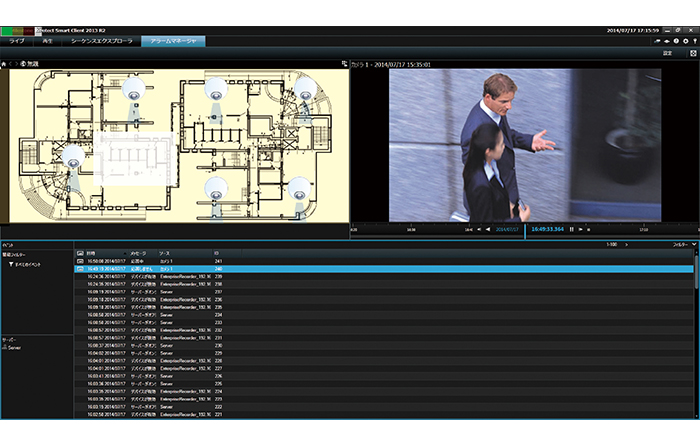Open the シーケンスエクスプローラ tab
700x440 pixels.
coord(100,42)
